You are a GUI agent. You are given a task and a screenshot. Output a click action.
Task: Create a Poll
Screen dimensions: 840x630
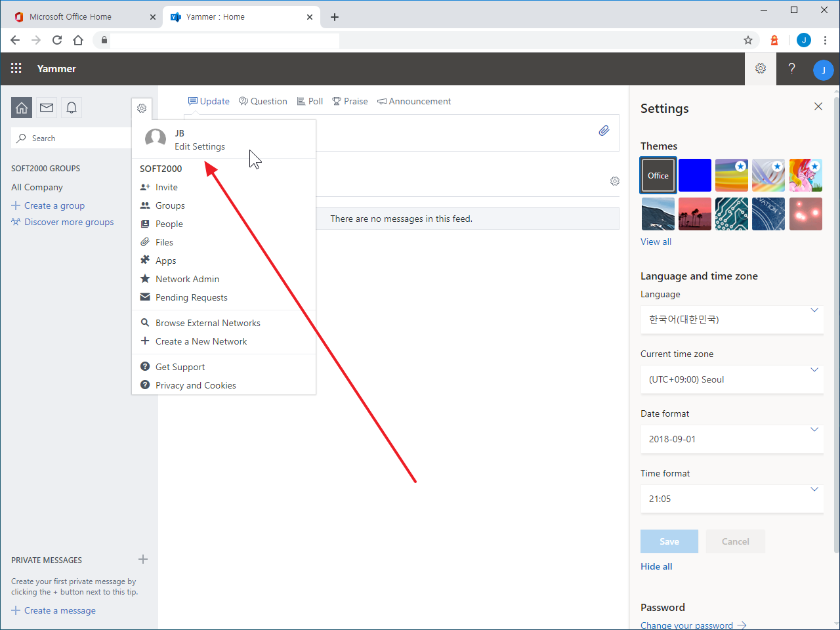309,100
